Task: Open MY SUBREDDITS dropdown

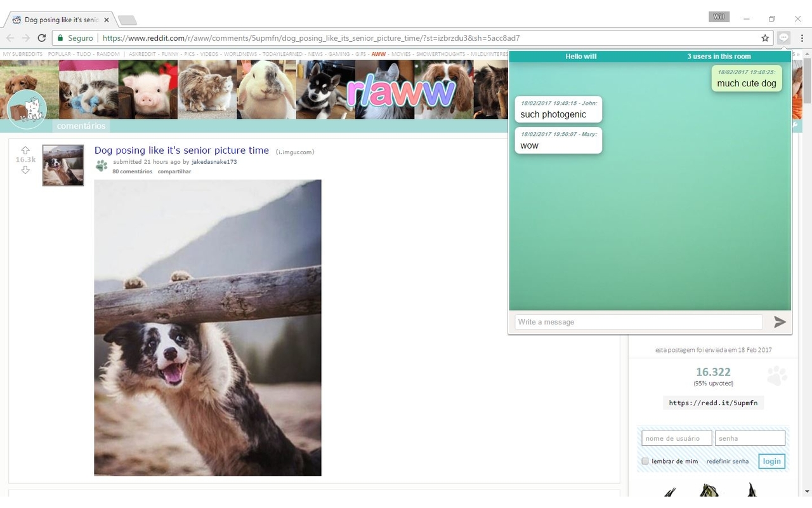Action: coord(22,54)
